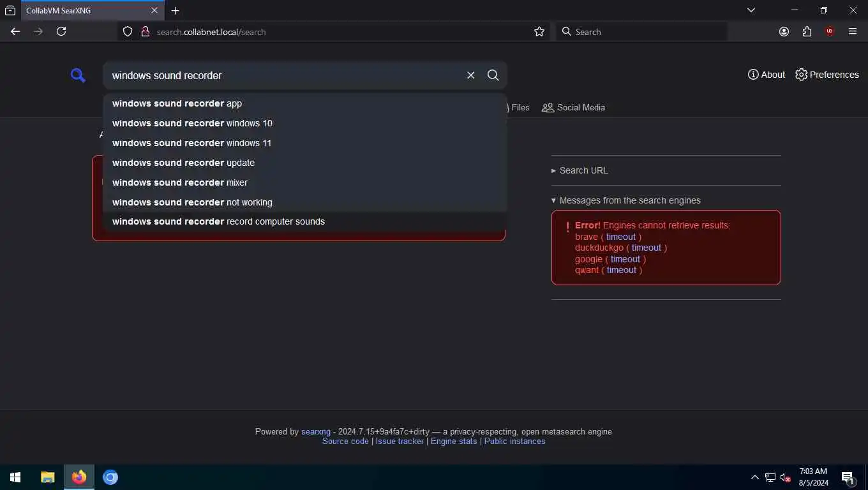868x490 pixels.
Task: Click the insecure connection padlock icon
Action: [x=145, y=31]
